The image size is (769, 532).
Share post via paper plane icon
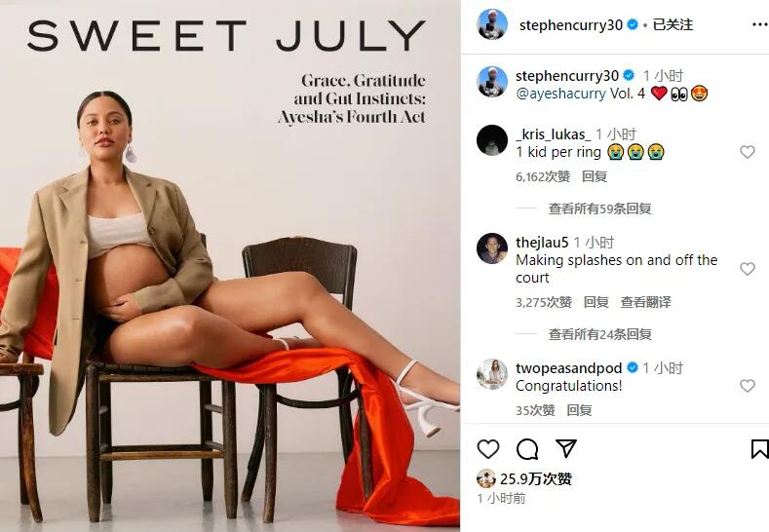click(x=565, y=448)
